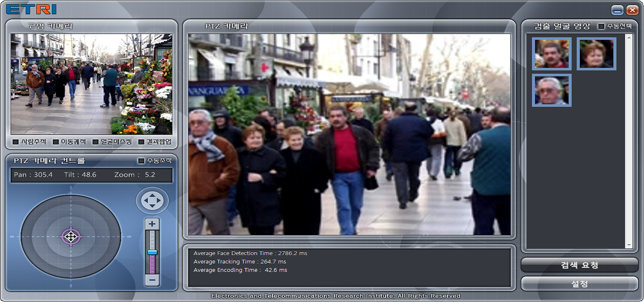The width and height of the screenshot is (644, 302).
Task: Click the blue zoom slider handle
Action: point(152,252)
